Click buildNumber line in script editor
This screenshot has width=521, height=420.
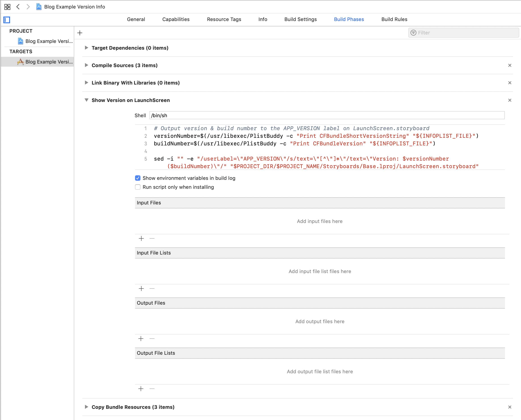coord(295,144)
